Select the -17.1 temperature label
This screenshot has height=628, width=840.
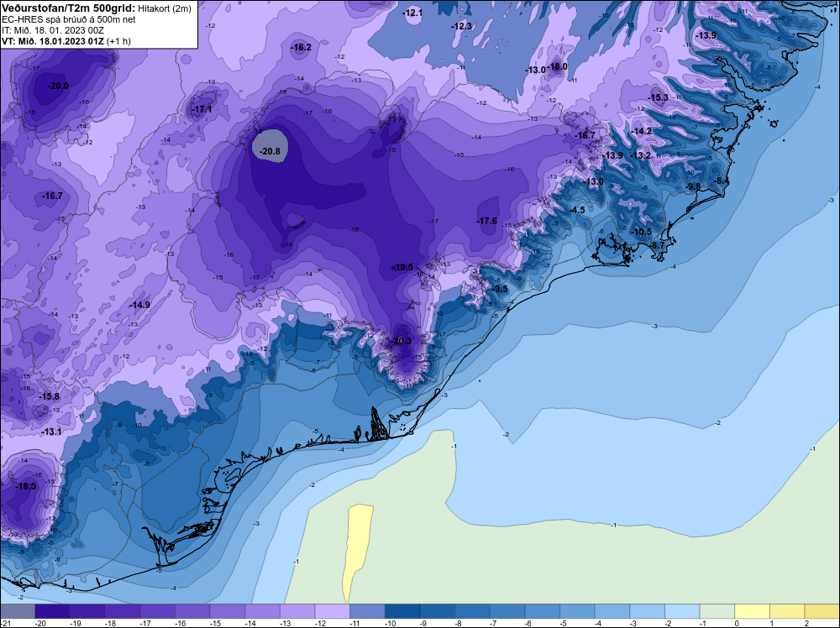(202, 109)
